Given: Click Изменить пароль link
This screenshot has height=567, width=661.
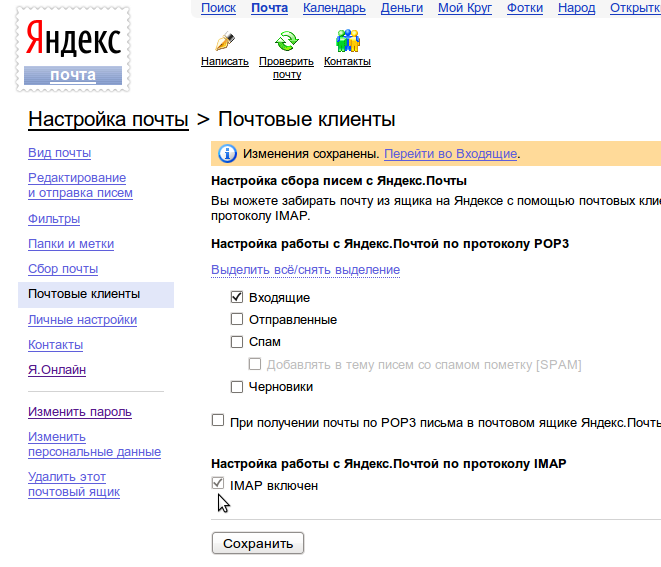Looking at the screenshot, I should 80,412.
